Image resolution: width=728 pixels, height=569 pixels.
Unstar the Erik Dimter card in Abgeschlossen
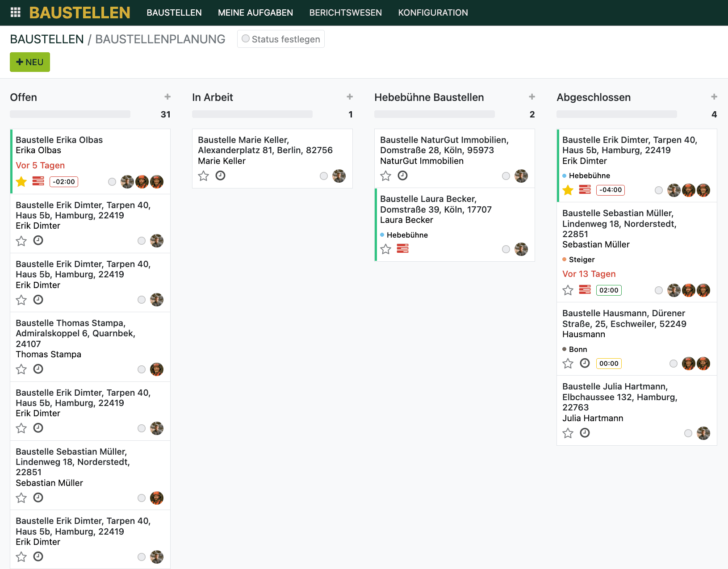[x=568, y=190]
